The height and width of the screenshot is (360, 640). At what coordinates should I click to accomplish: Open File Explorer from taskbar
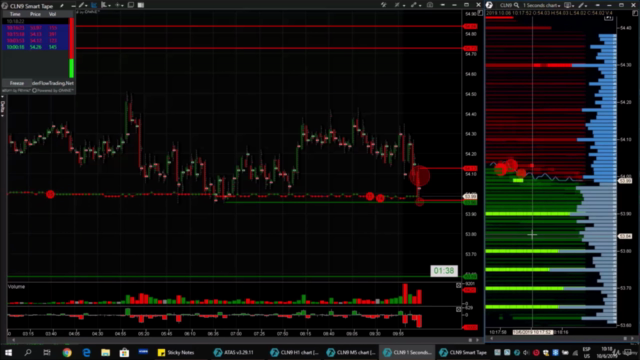coord(105,352)
